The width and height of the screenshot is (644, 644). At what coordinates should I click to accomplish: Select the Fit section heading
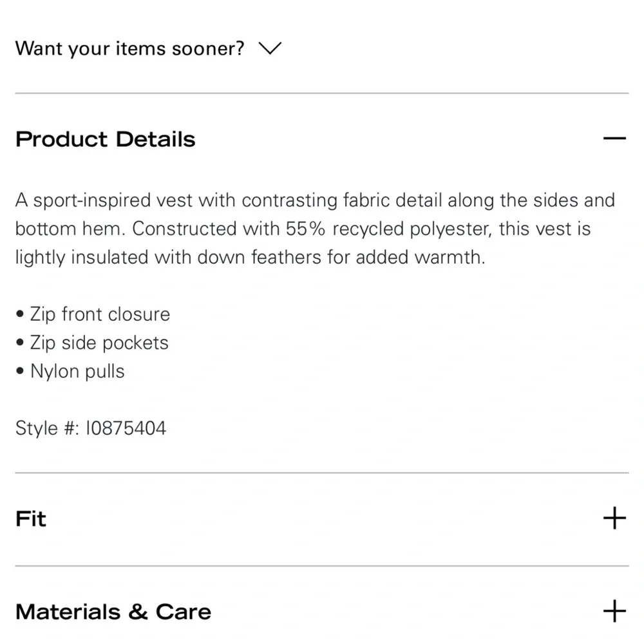[x=31, y=518]
